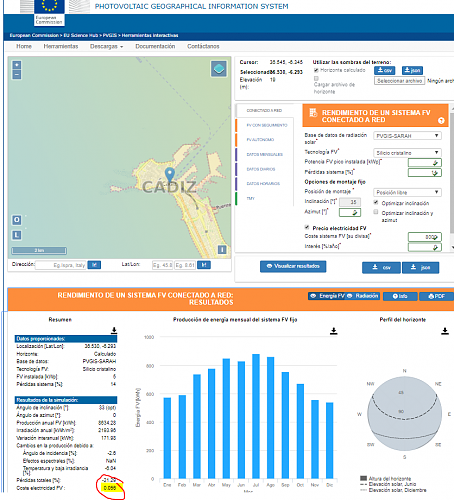Open the solar radiation database dropdown
The height and width of the screenshot is (500, 454).
coord(407,136)
